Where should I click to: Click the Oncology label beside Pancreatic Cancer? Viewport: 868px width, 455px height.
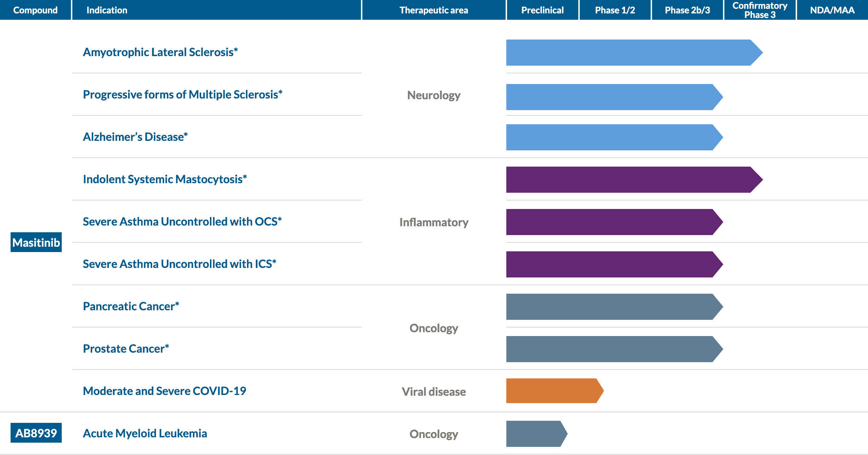pos(434,328)
